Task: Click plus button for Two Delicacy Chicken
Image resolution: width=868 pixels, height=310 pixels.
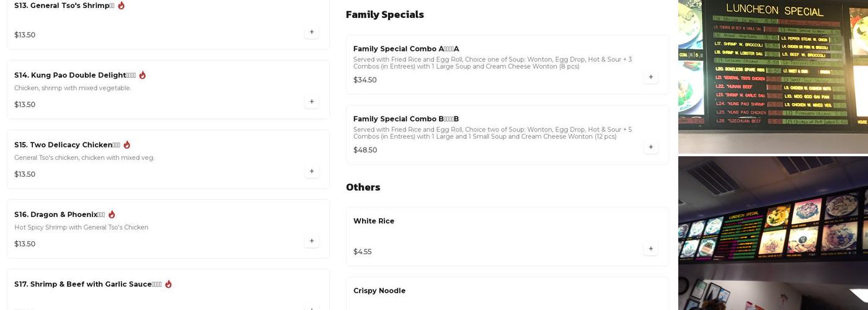Action: click(x=311, y=171)
